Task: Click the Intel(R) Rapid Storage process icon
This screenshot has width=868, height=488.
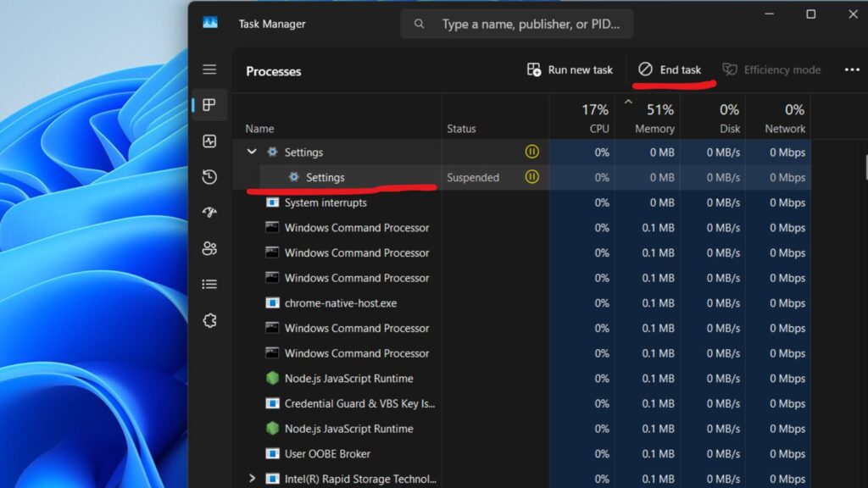Action: (272, 479)
